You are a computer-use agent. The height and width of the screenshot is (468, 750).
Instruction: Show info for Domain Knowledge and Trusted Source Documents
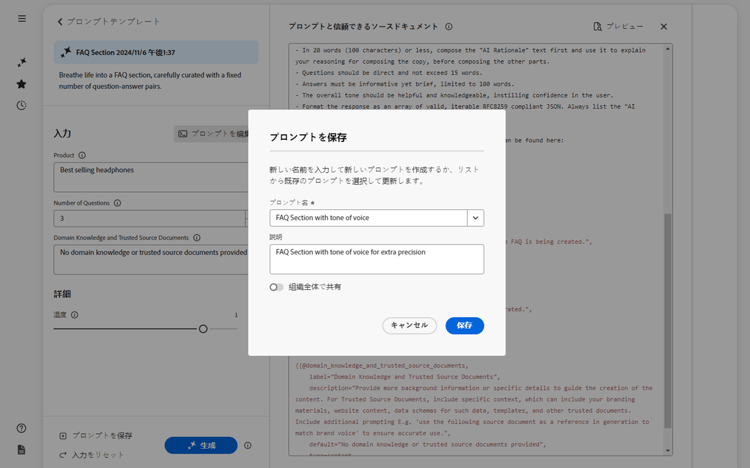(197, 238)
